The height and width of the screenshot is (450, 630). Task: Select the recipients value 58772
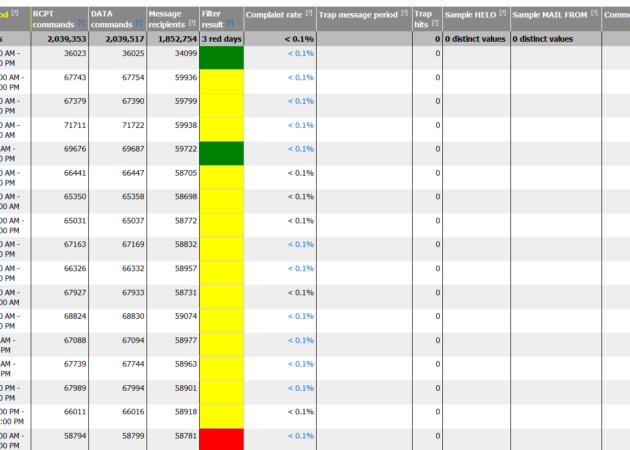click(x=186, y=221)
